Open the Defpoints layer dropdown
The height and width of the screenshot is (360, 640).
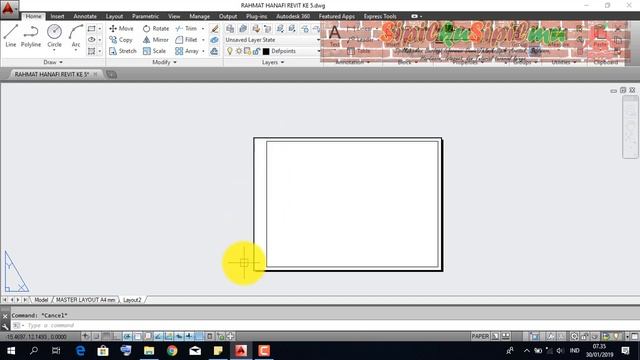[x=318, y=51]
